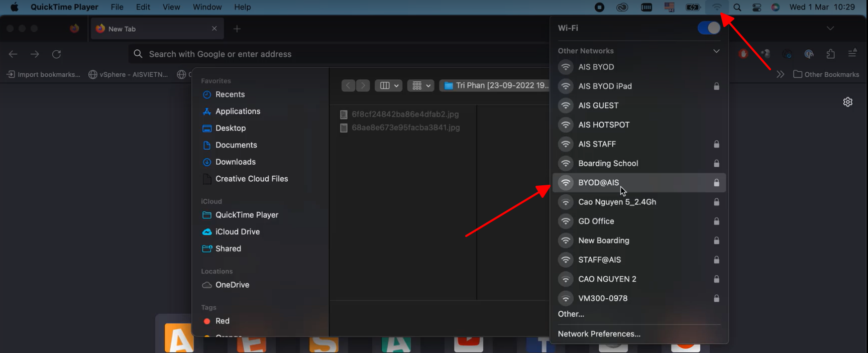The image size is (868, 353).
Task: Reload the page in Firefox
Action: coord(56,54)
